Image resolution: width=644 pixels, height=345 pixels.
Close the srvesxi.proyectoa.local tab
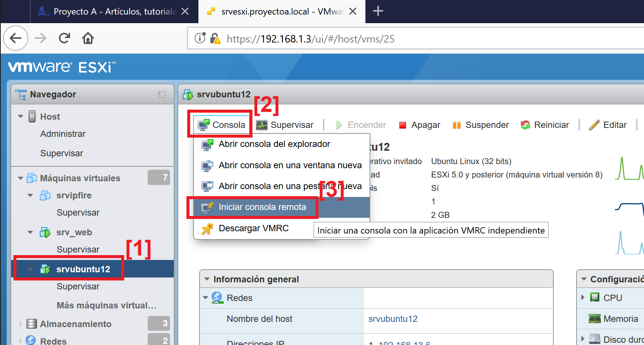pyautogui.click(x=352, y=12)
